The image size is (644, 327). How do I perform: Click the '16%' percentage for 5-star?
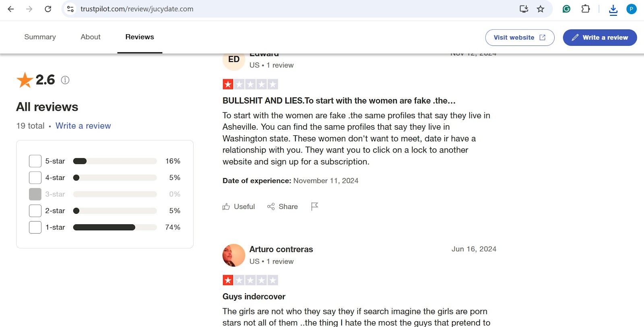click(173, 161)
